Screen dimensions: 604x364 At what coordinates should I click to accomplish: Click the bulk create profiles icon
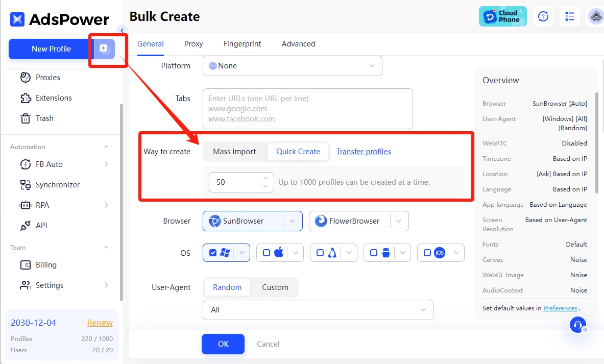point(104,49)
